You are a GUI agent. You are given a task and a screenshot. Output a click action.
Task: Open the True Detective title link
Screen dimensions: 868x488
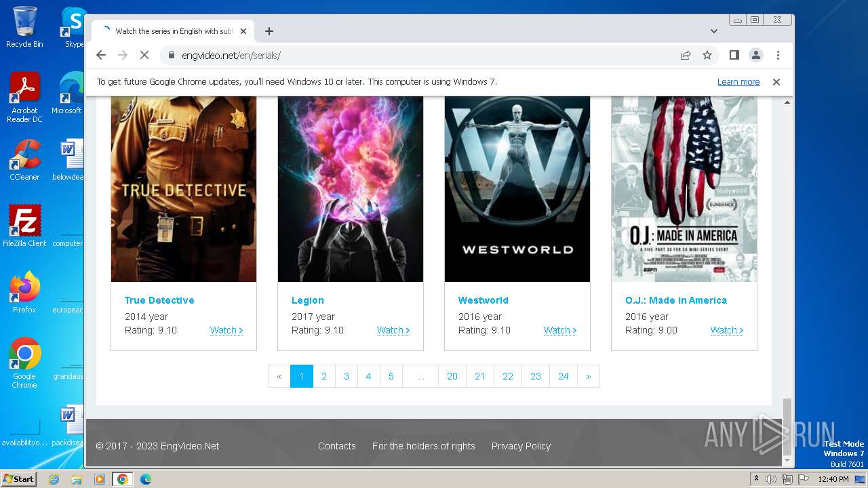click(159, 300)
